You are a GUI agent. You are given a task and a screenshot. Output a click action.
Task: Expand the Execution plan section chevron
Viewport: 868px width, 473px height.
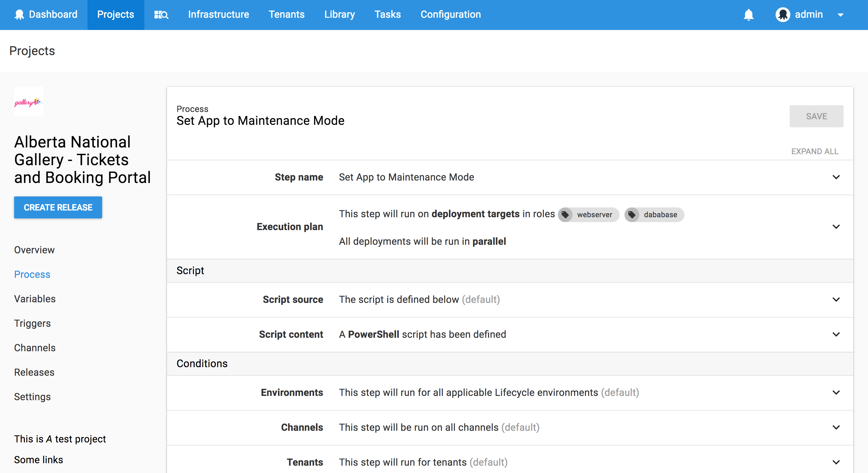(x=836, y=226)
